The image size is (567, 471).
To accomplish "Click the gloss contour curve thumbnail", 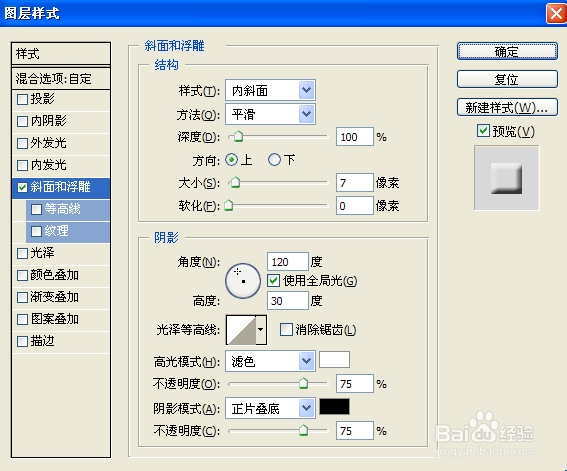I will [241, 330].
